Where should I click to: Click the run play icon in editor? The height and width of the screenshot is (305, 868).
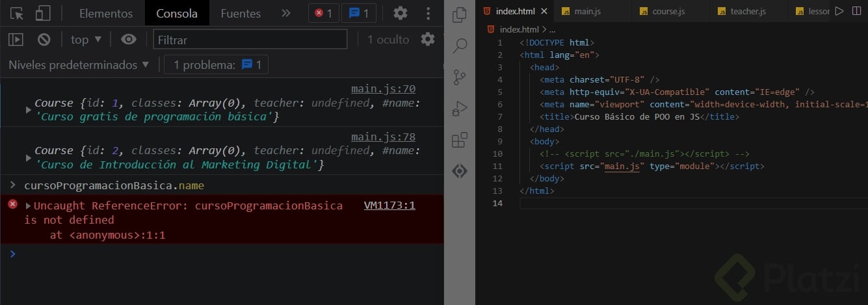pyautogui.click(x=839, y=11)
